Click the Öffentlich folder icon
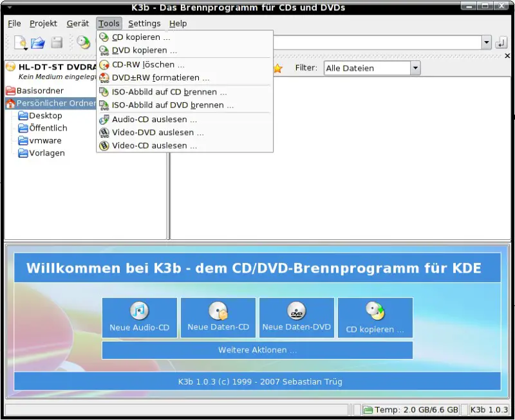Image resolution: width=515 pixels, height=420 pixels. coord(23,128)
